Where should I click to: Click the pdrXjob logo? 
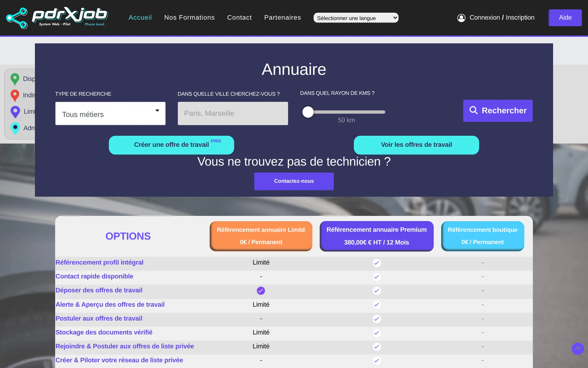[57, 18]
